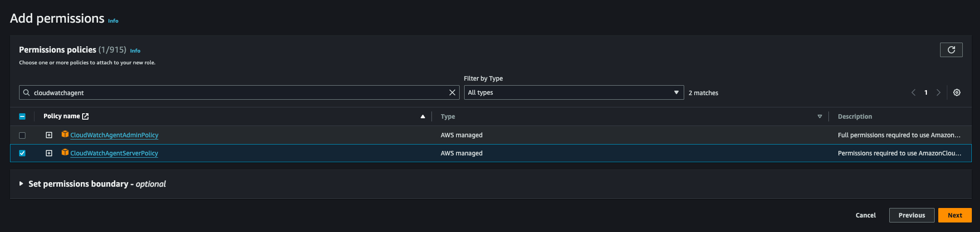This screenshot has height=232, width=980.
Task: Click orange policy icon for CloudWatchAgentAdminPolicy
Action: coord(65,134)
